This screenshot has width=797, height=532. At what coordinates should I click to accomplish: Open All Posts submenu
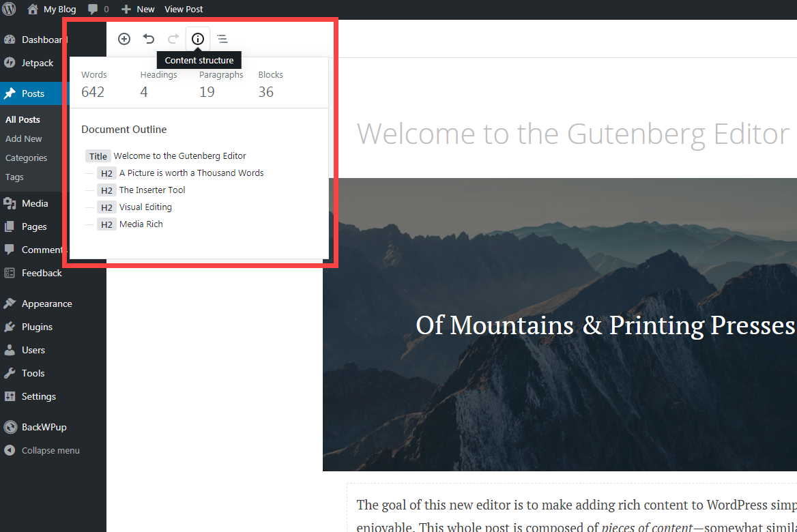[23, 119]
